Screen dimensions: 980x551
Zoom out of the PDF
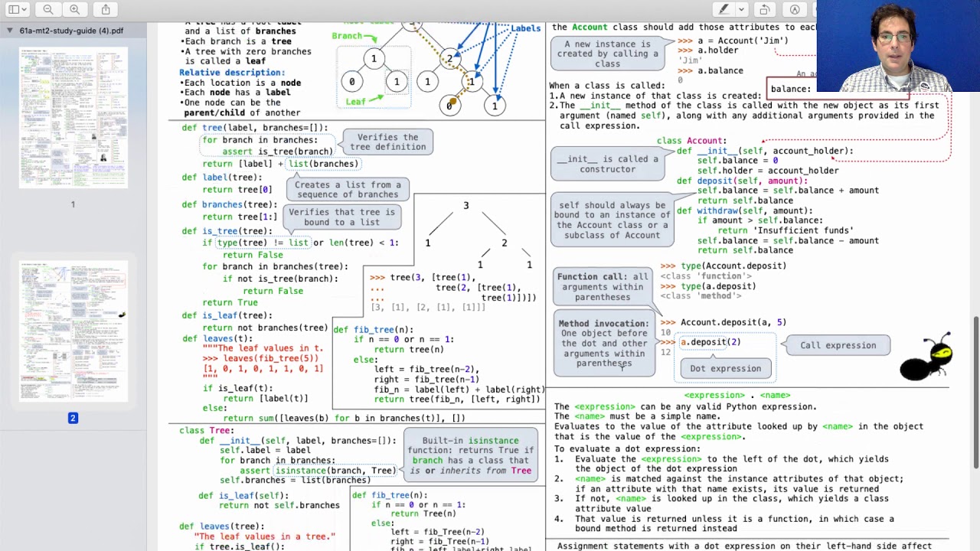pos(48,9)
